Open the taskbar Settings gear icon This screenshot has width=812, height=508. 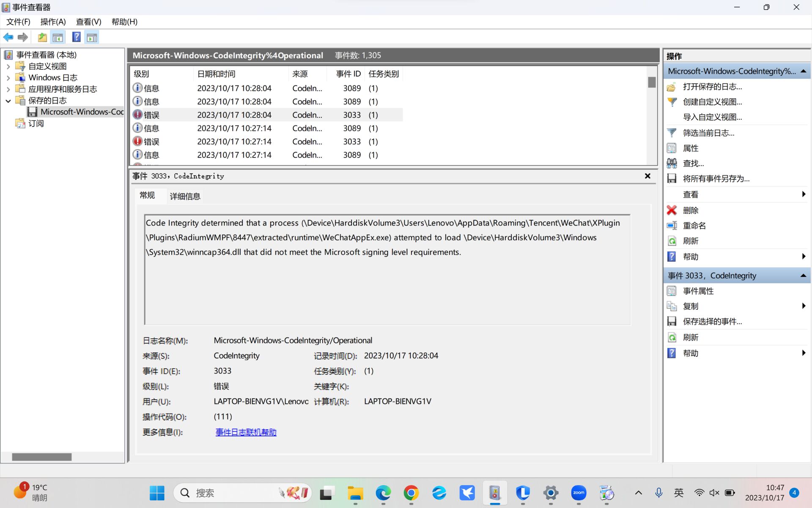pyautogui.click(x=551, y=493)
